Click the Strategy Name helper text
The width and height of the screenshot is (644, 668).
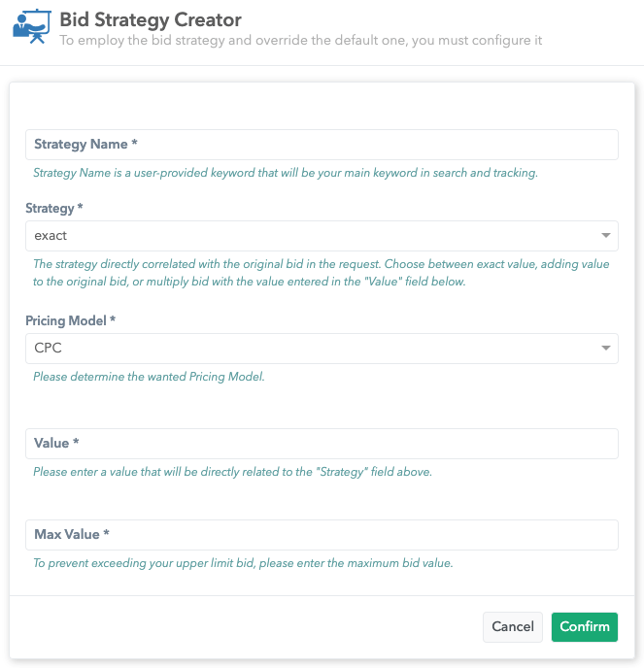[x=286, y=174]
